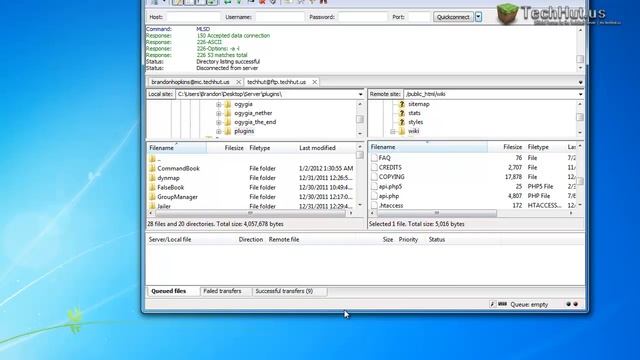The width and height of the screenshot is (640, 360).
Task: Click the first activity indicator dot
Action: pos(569,304)
